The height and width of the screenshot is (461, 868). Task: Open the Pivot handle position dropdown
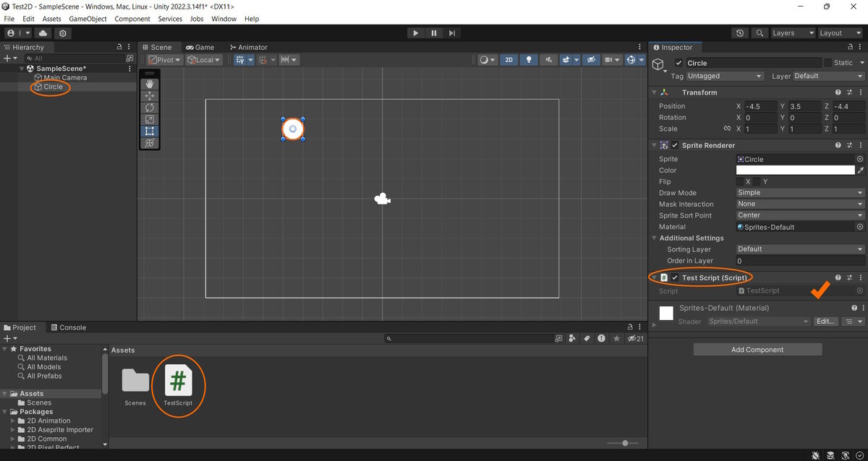coord(164,60)
